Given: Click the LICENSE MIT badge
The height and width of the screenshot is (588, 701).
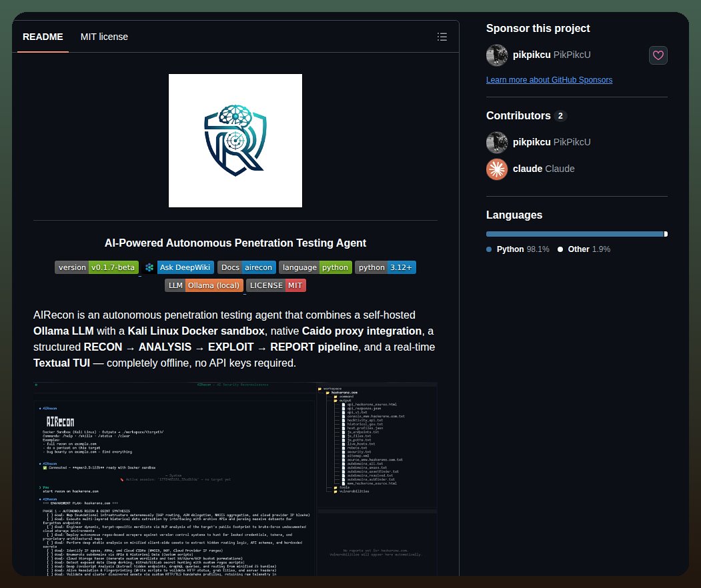Looking at the screenshot, I should [x=276, y=285].
